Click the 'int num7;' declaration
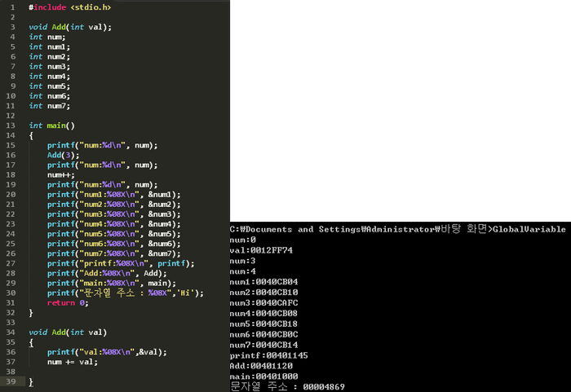Viewport: 571px width, 392px height. tap(50, 106)
